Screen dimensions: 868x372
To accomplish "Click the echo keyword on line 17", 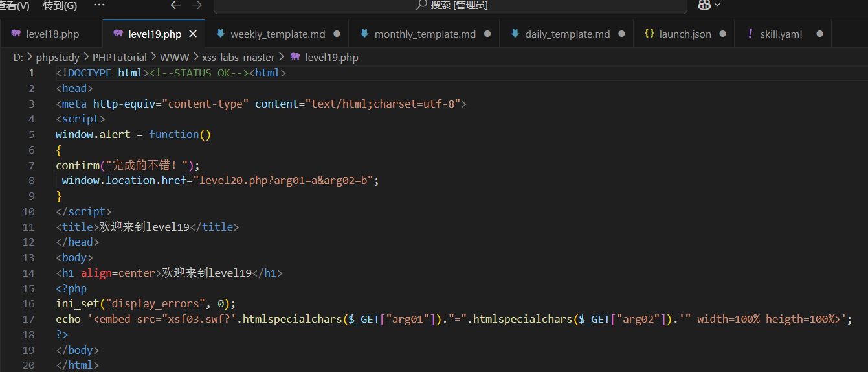I will click(68, 319).
